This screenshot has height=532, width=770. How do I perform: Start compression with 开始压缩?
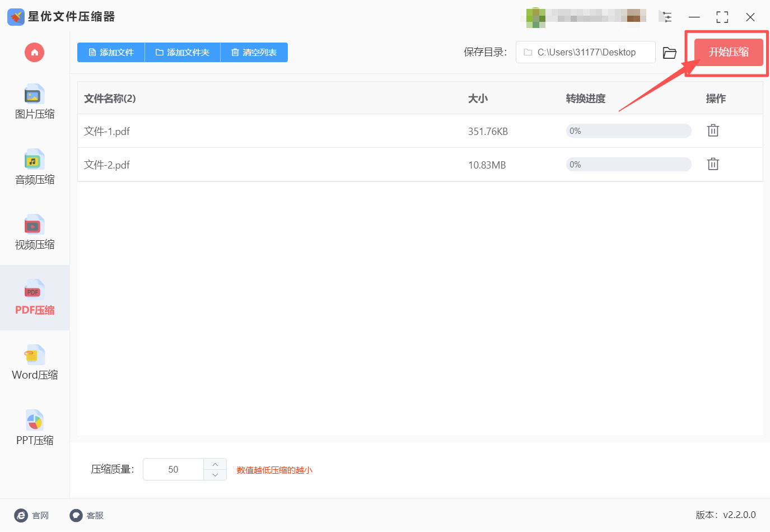click(x=729, y=52)
